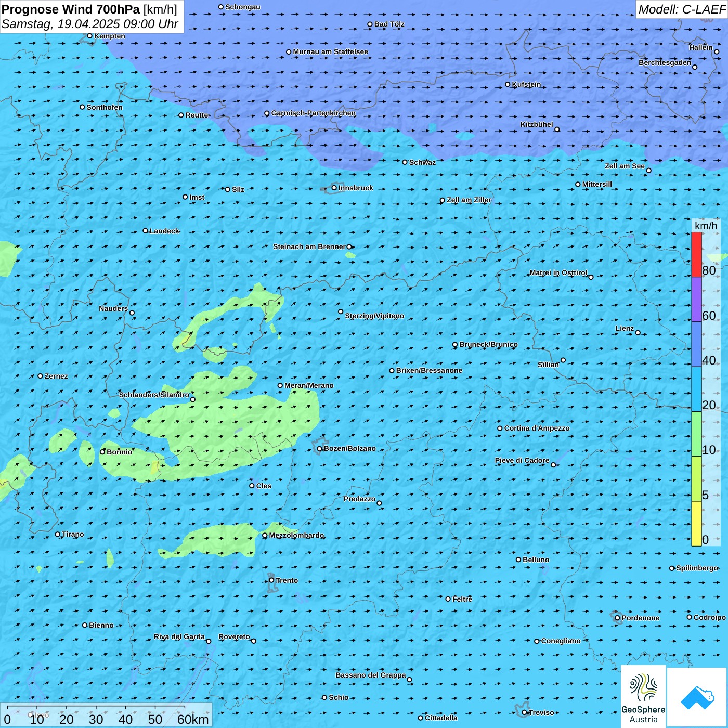Select the Innsbruck city marker circle
Viewport: 728px width, 728px height.
(334, 188)
